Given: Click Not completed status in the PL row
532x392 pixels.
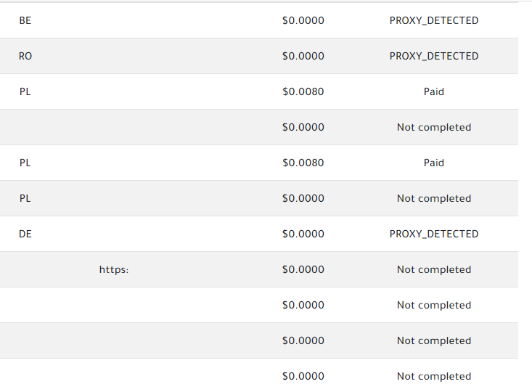Looking at the screenshot, I should click(x=434, y=198).
